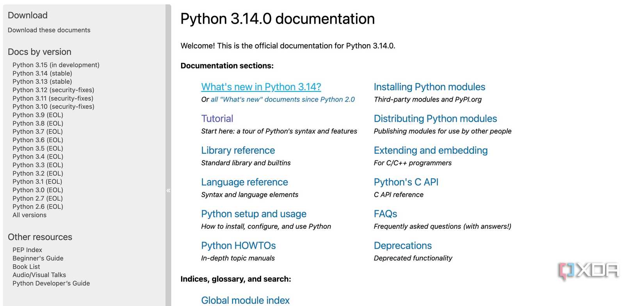Click "Standard library and builtins" description
The width and height of the screenshot is (644, 306).
tap(246, 163)
